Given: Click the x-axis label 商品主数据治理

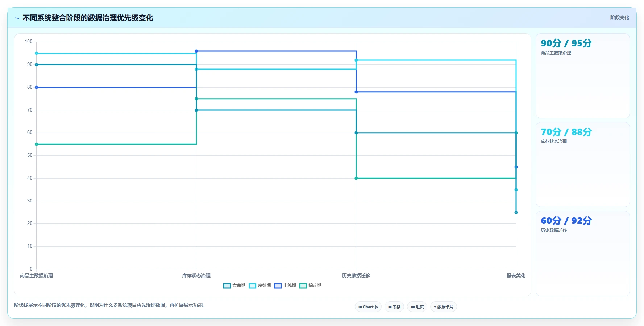Looking at the screenshot, I should [36, 276].
